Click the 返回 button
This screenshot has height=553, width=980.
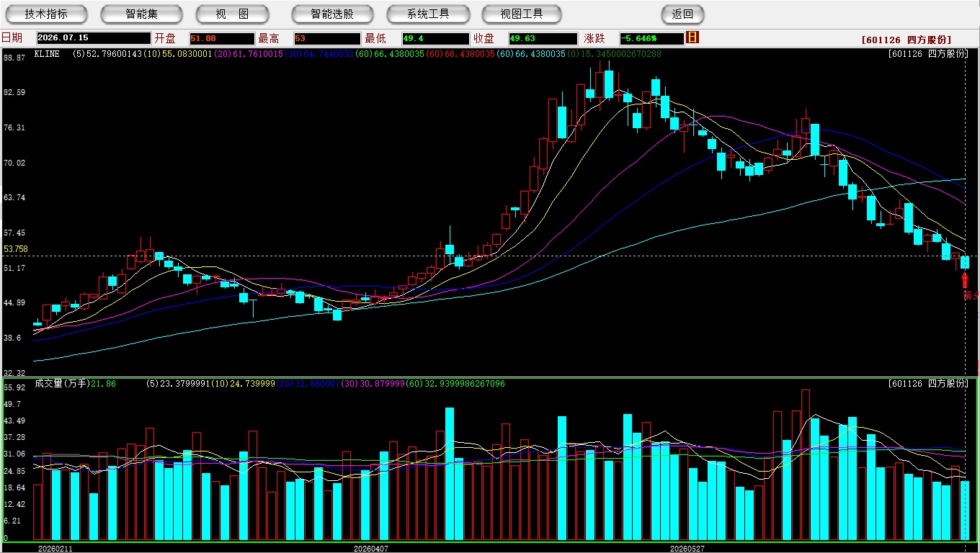coord(682,14)
